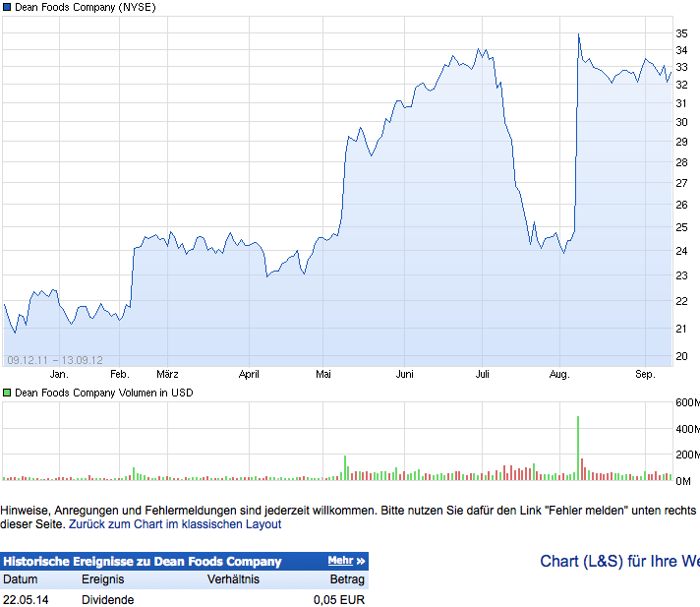This screenshot has height=607, width=700.
Task: Click the blue Dean Foods price legend square
Action: click(x=7, y=8)
